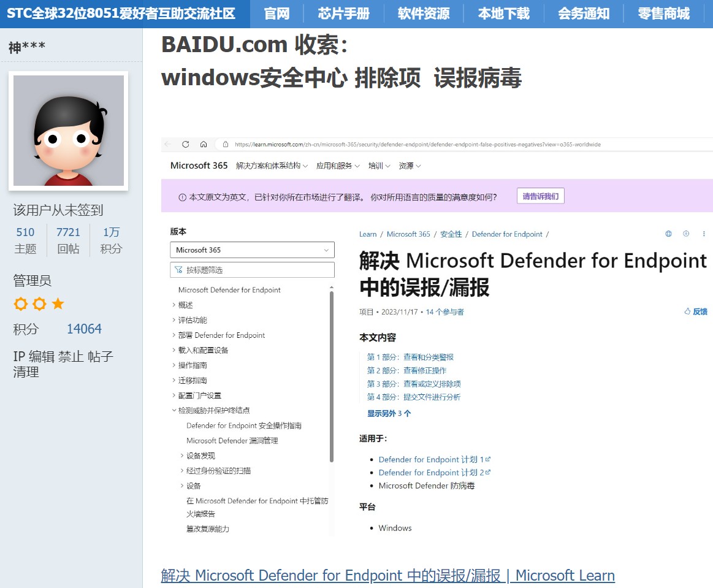Click 显示另外 3 个 expander
The height and width of the screenshot is (588, 713).
tap(389, 413)
